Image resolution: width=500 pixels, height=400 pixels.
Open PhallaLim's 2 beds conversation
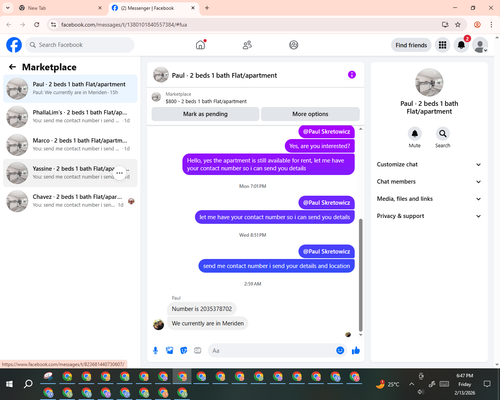[70, 117]
